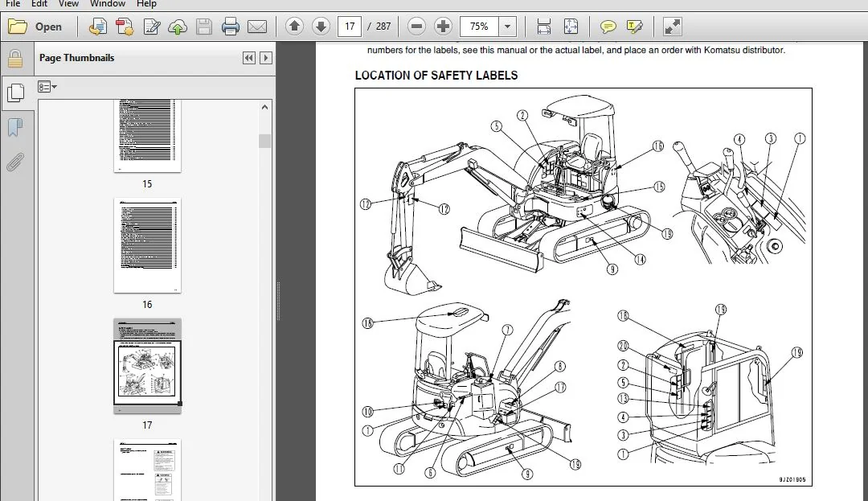Open the zoom level dropdown arrow
Screen dimensions: 868x501
click(x=508, y=26)
